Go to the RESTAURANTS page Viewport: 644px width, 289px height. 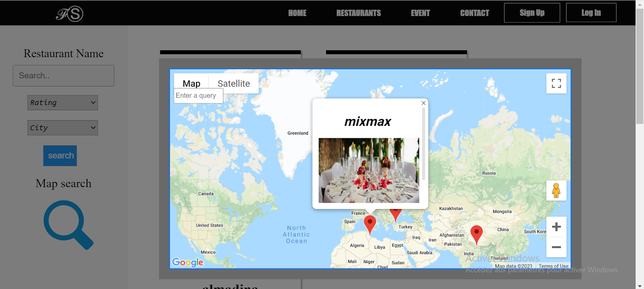point(359,13)
